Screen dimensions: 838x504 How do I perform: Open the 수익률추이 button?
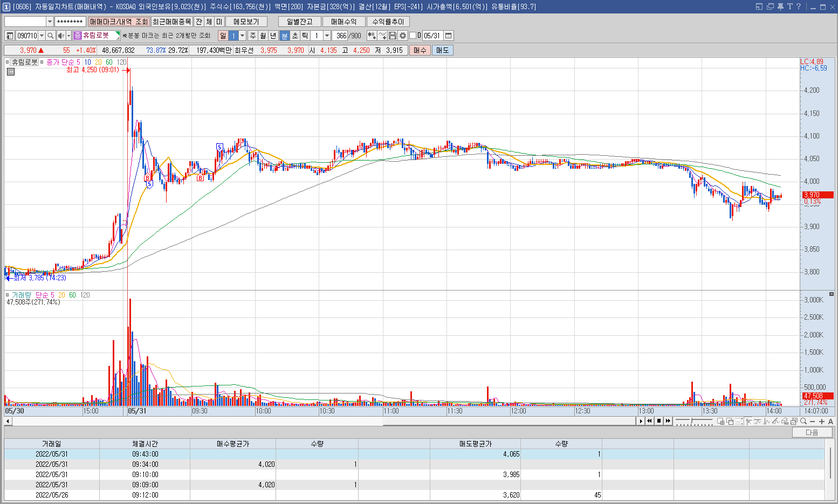pos(388,22)
